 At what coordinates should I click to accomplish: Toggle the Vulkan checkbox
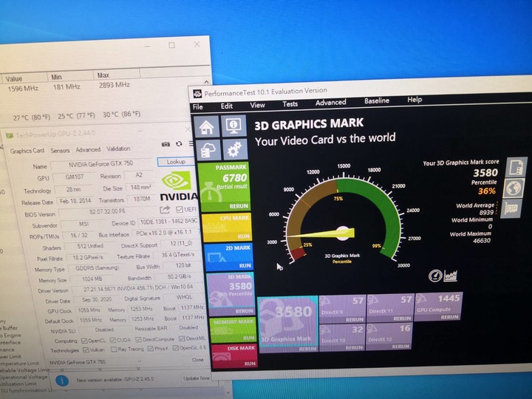coord(86,349)
